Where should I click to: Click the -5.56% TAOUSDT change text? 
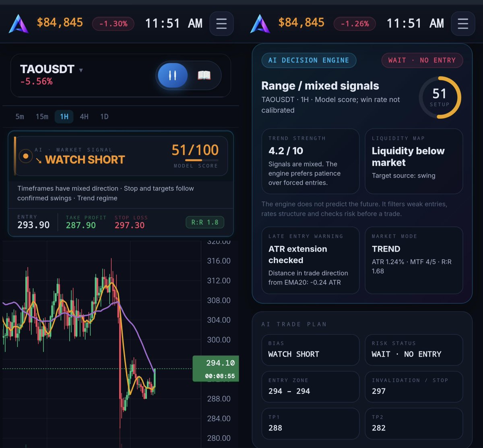[36, 82]
